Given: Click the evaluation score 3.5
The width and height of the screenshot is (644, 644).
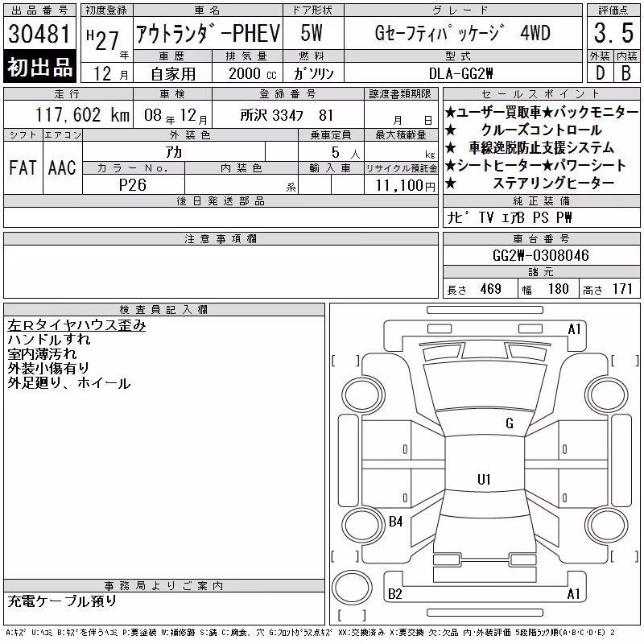Looking at the screenshot, I should coord(613,33).
